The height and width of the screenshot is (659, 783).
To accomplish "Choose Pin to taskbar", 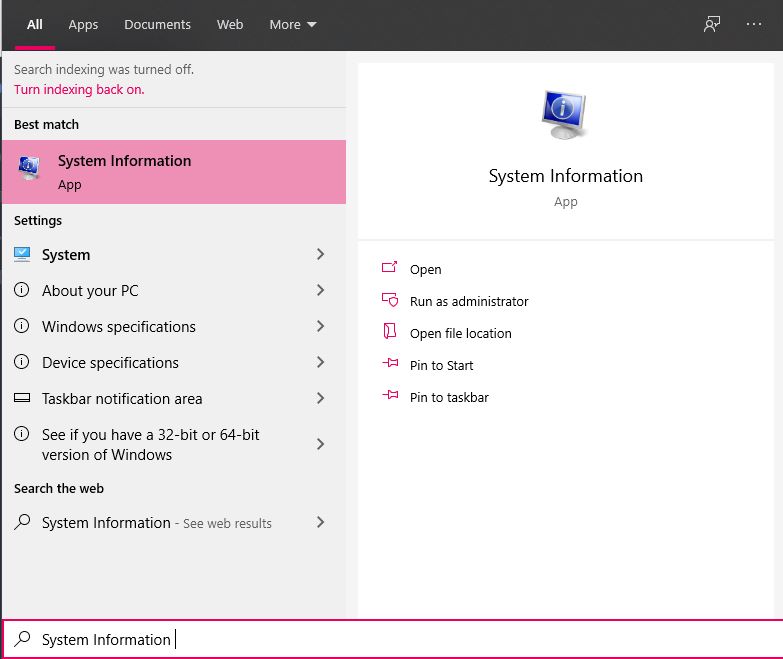I will tap(449, 397).
